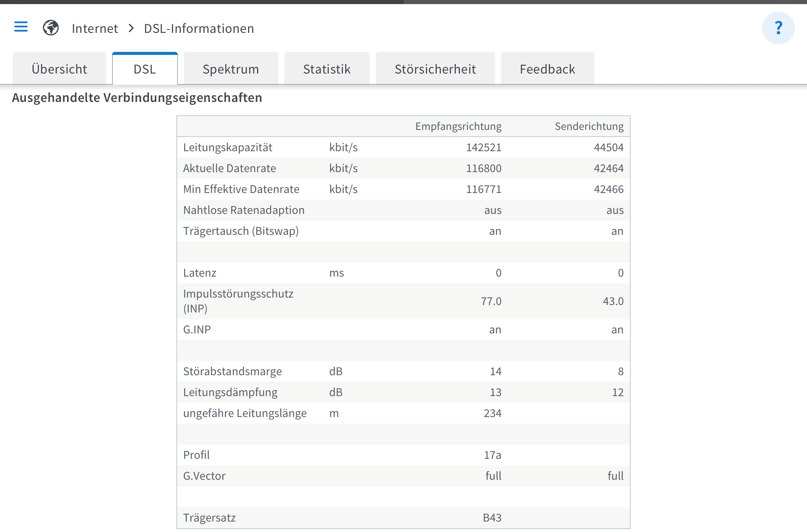Go to the Feedback tab
The width and height of the screenshot is (807, 532).
tap(547, 69)
